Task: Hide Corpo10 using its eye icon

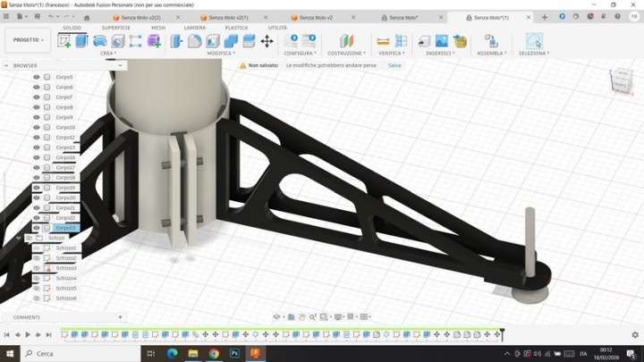Action: (x=37, y=127)
